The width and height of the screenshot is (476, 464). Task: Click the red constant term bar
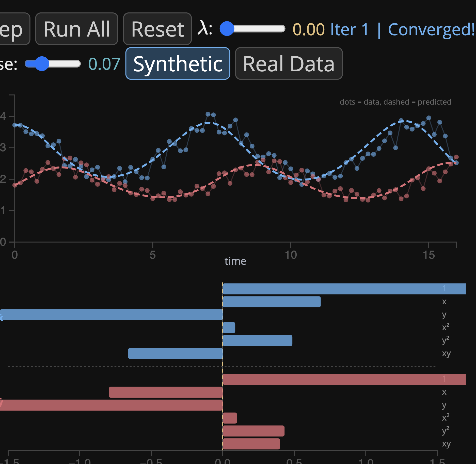coord(344,379)
